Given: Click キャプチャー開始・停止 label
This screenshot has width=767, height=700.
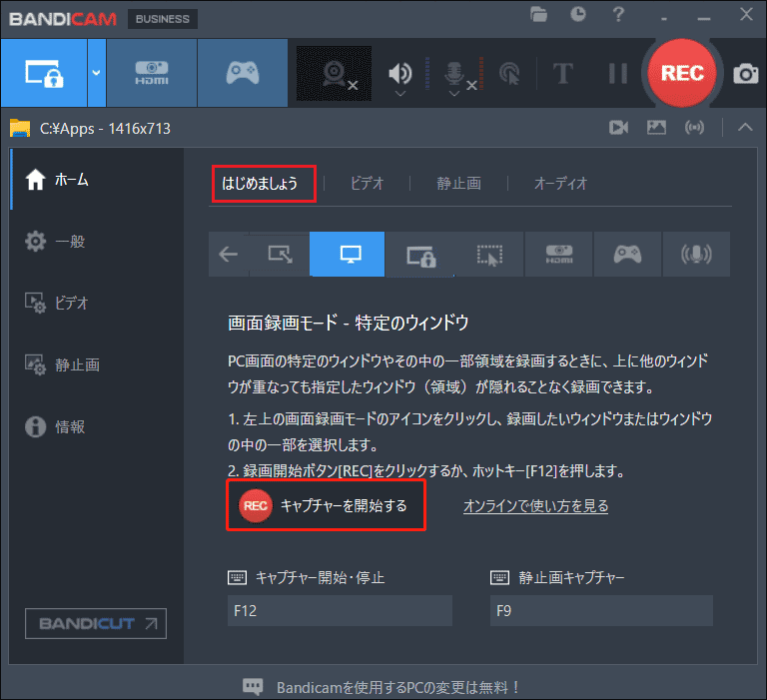Looking at the screenshot, I should [x=320, y=578].
